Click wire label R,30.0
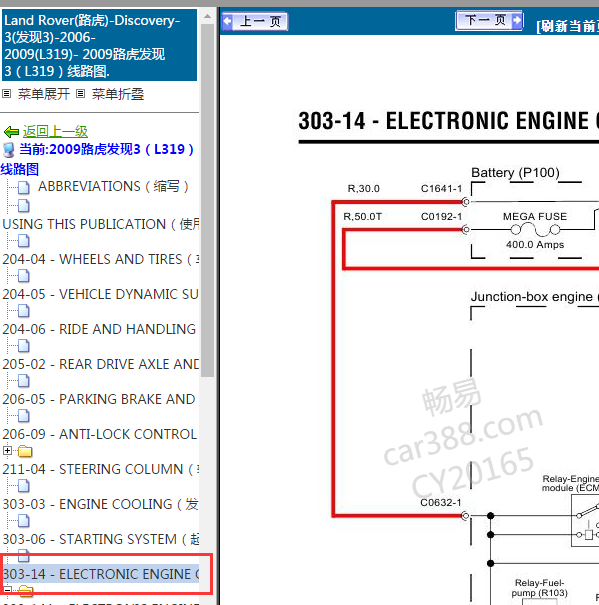599x605 pixels. click(x=364, y=189)
